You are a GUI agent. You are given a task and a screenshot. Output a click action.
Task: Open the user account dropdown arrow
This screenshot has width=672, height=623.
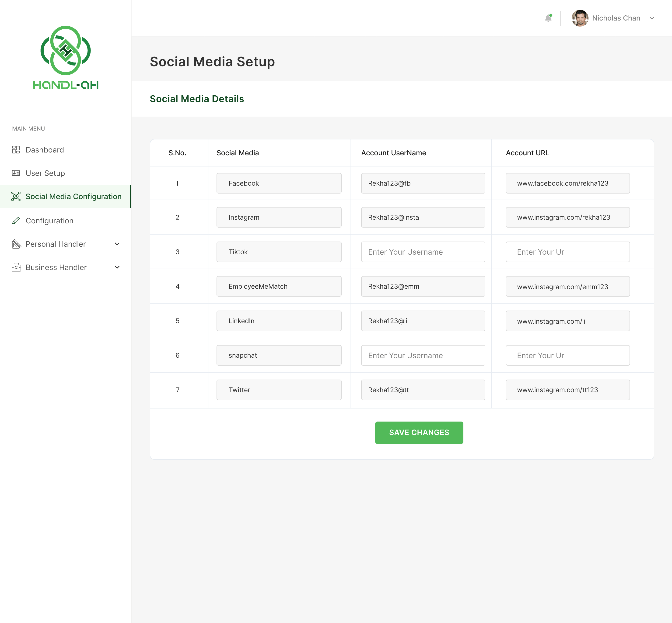point(652,18)
